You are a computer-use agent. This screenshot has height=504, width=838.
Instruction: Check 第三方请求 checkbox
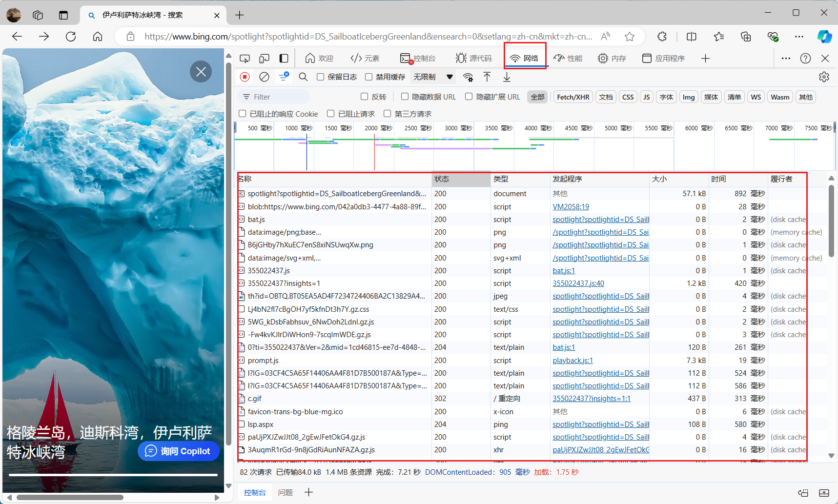[388, 114]
